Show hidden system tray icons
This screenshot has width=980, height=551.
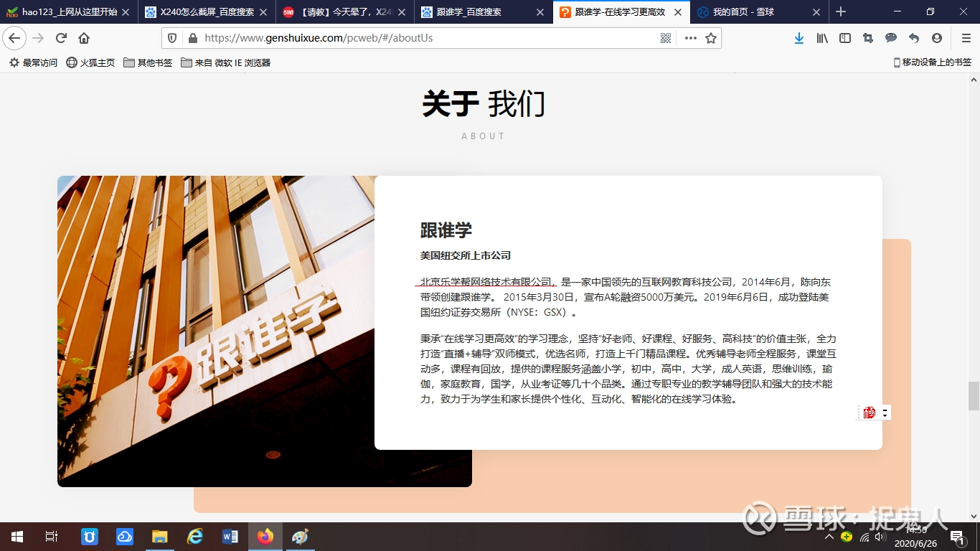coord(829,537)
